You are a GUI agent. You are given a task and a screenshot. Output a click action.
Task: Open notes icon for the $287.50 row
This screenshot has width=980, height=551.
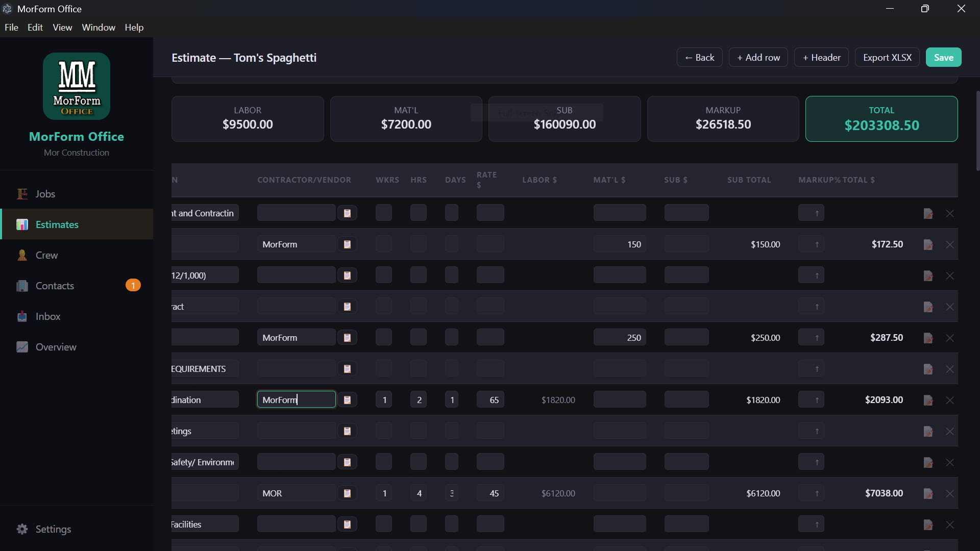click(928, 338)
